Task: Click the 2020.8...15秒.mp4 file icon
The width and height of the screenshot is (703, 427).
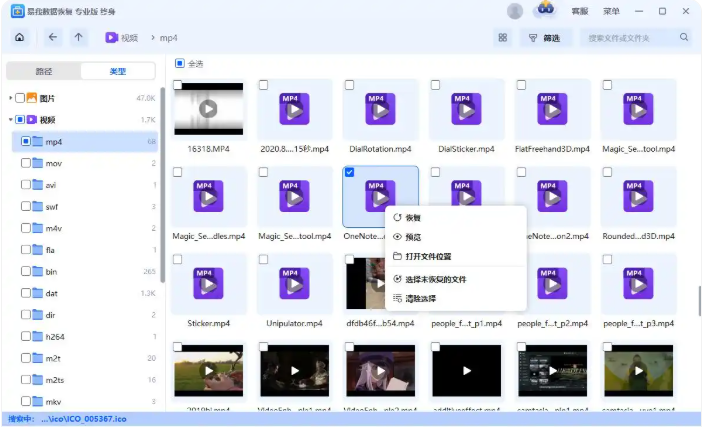Action: pyautogui.click(x=294, y=109)
